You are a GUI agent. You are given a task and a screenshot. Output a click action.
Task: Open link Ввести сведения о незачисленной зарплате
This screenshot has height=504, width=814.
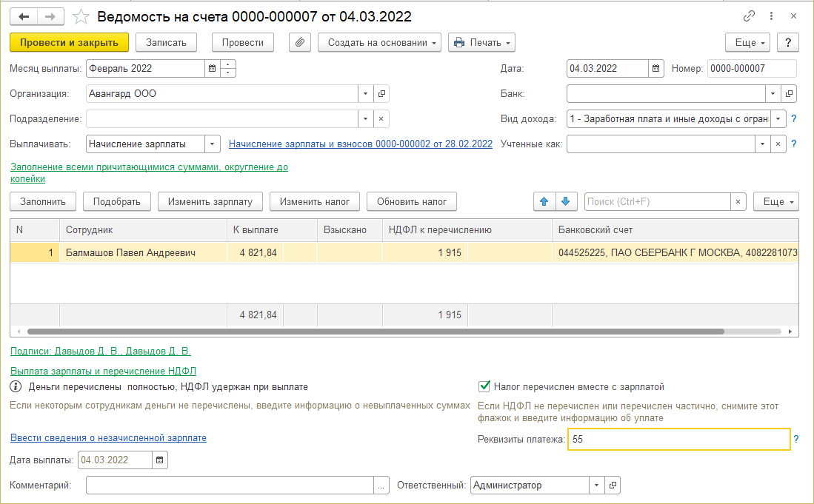108,438
